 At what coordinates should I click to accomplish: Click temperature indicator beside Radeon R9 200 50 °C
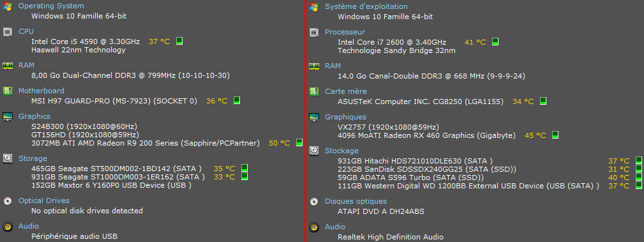[x=299, y=142]
